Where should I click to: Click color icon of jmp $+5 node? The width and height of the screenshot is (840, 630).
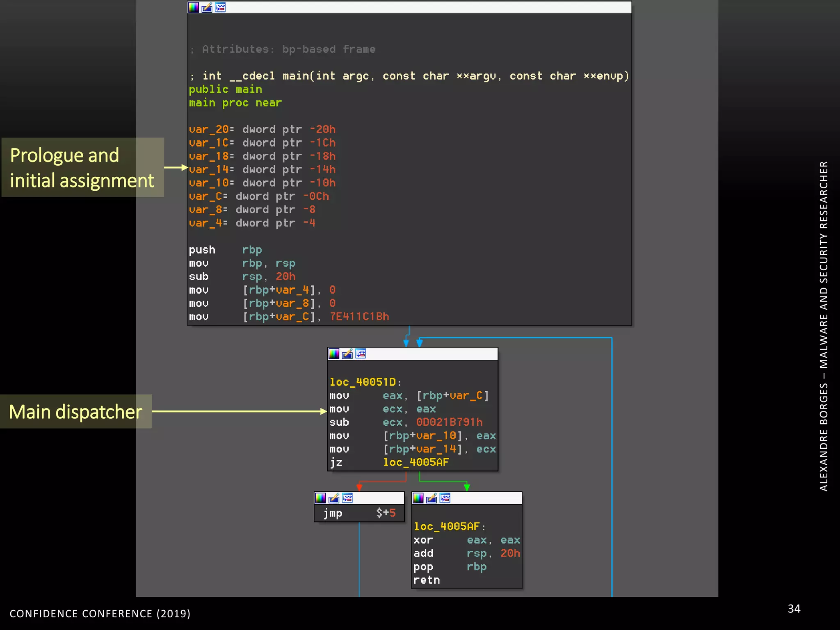tap(321, 498)
